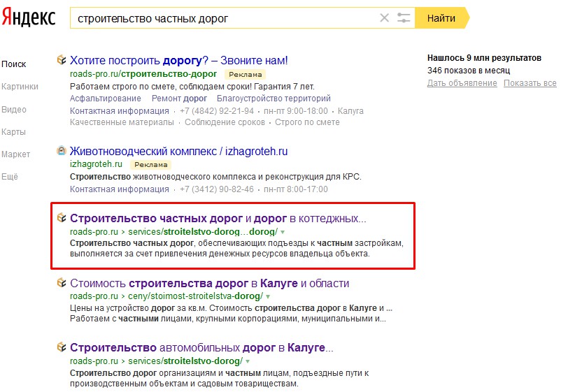Click favicon beside 'Стоимость строительства дорог' result
The width and height of the screenshot is (561, 392).
point(62,283)
